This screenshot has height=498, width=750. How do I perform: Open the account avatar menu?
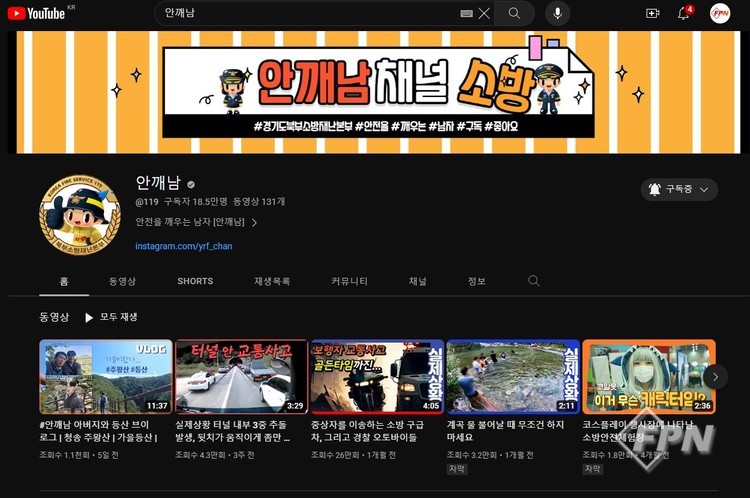pyautogui.click(x=720, y=13)
